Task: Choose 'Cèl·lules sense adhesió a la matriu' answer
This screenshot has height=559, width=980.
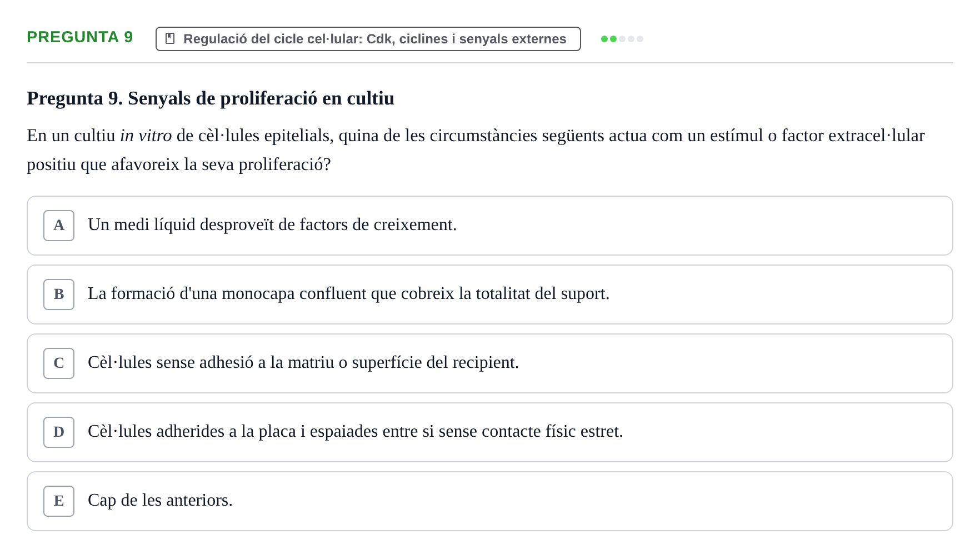Action: pyautogui.click(x=490, y=363)
